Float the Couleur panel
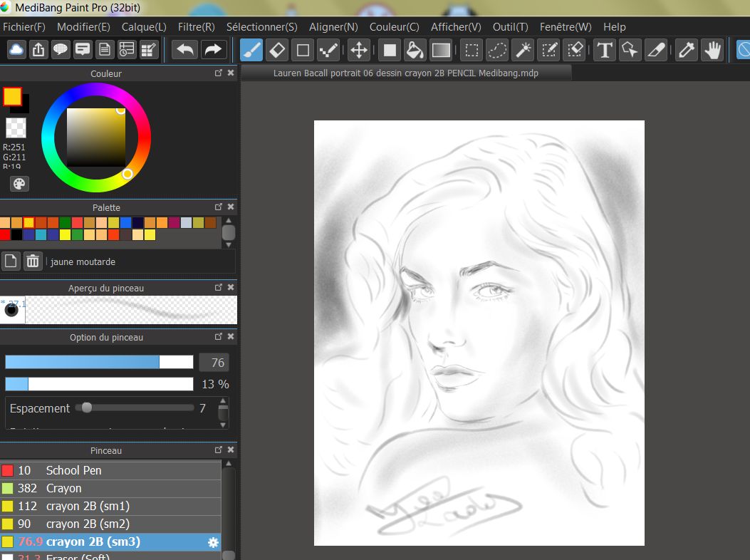750x560 pixels. 218,73
